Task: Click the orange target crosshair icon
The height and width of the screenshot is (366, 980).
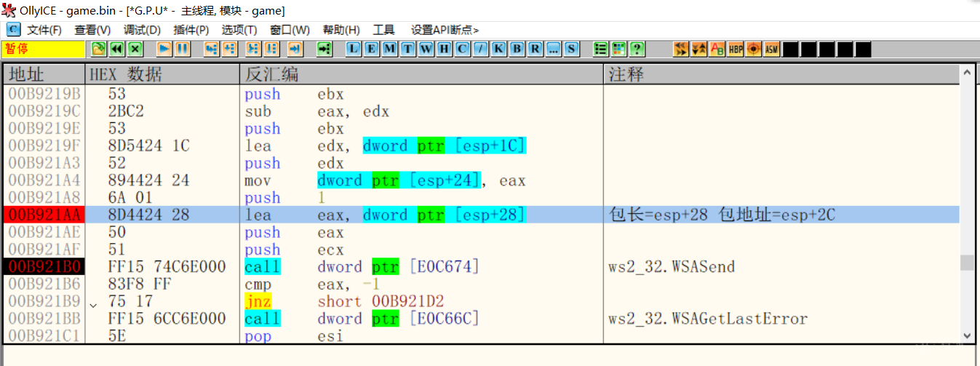Action: click(754, 49)
